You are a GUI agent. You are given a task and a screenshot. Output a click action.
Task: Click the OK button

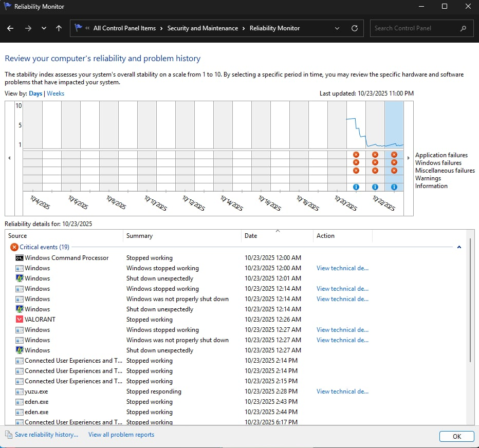pyautogui.click(x=456, y=436)
